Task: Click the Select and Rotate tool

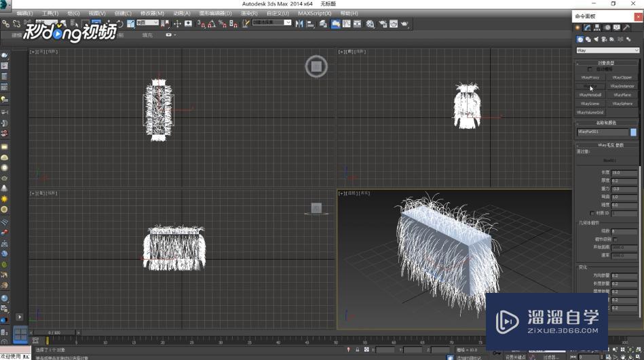Action: 119,24
